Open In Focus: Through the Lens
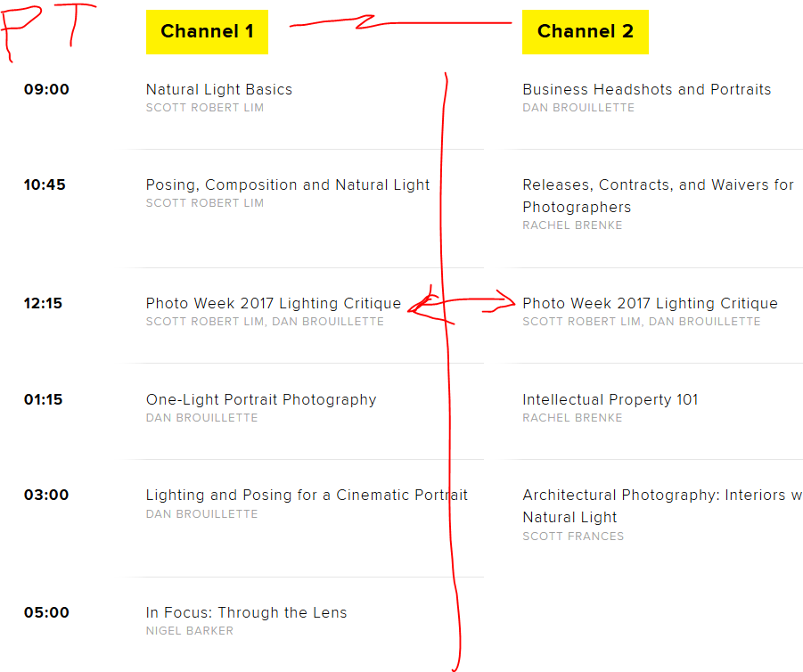 click(246, 612)
